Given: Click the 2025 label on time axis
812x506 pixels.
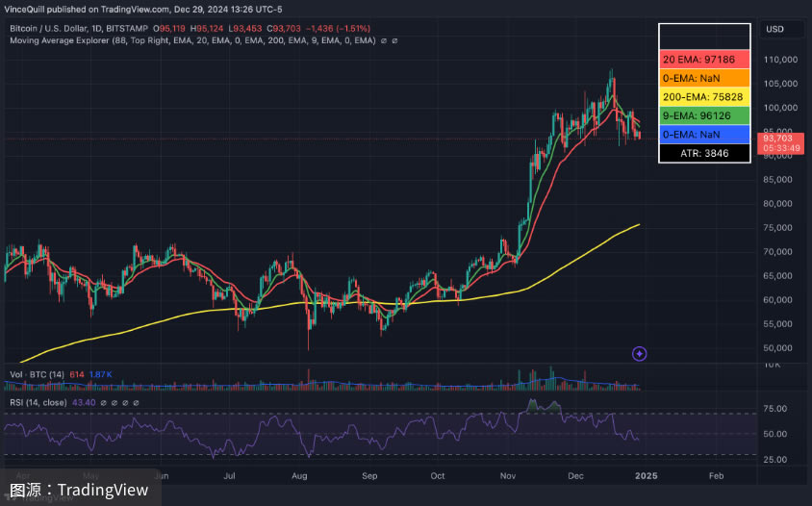Looking at the screenshot, I should tap(646, 475).
